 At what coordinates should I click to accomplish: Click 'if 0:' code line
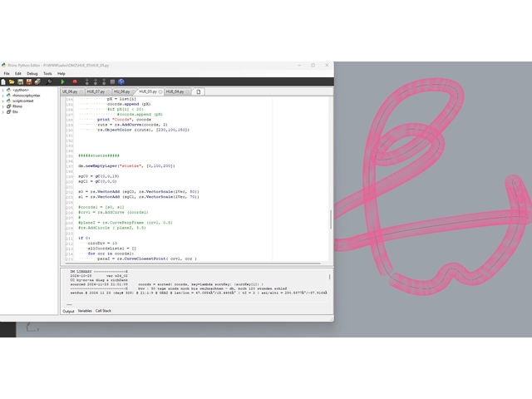click(x=84, y=239)
